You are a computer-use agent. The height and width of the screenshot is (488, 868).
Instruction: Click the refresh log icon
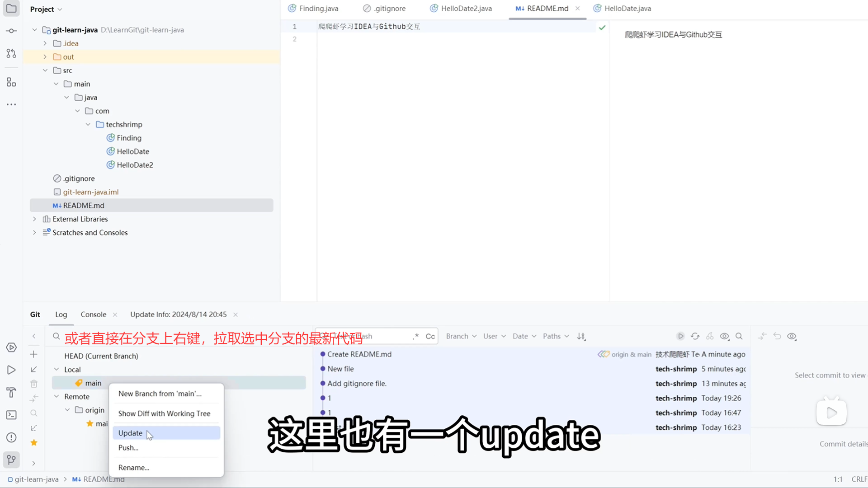pyautogui.click(x=695, y=336)
